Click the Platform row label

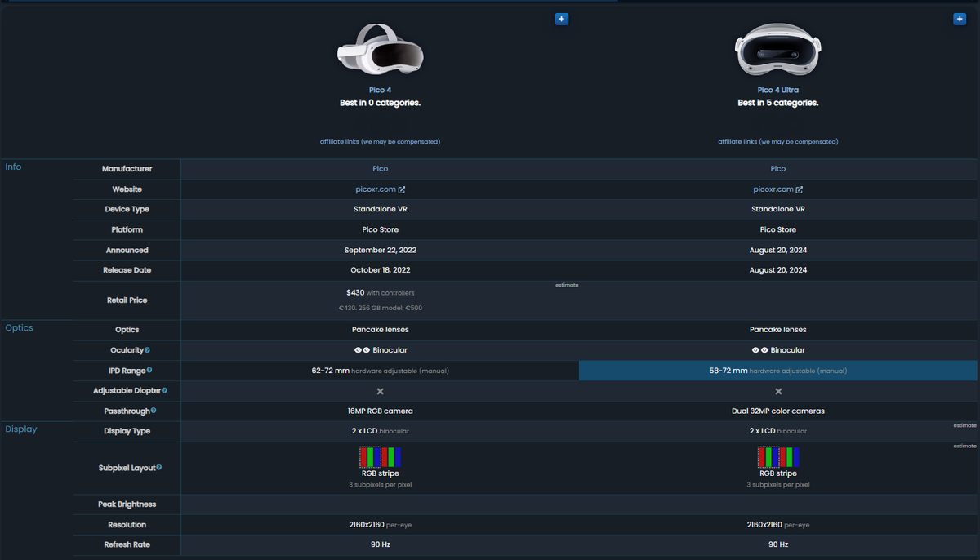(127, 230)
